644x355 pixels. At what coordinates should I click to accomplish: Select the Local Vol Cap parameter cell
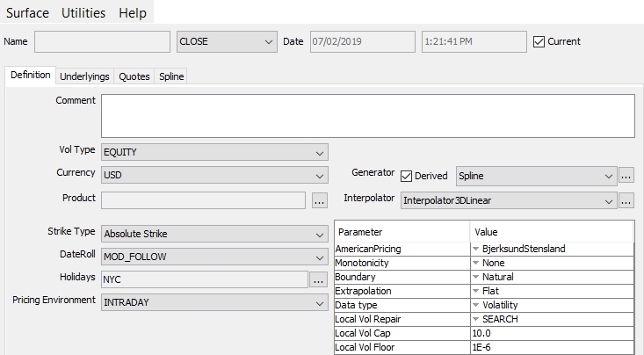coord(402,333)
